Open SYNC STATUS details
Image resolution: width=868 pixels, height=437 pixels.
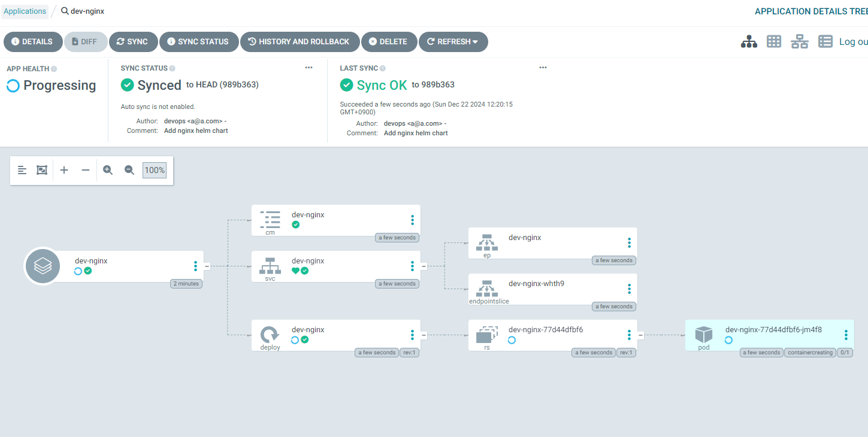tap(199, 42)
